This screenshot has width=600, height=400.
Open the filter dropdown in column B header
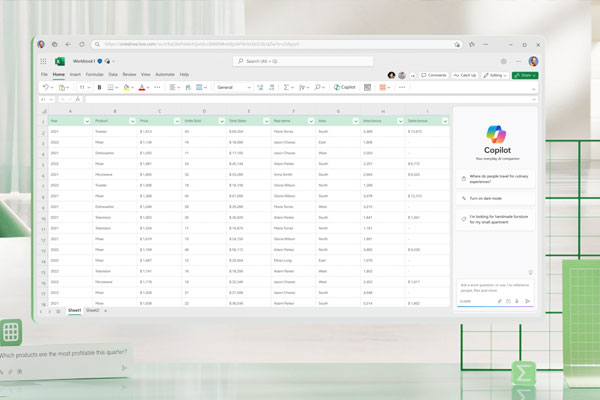132,121
